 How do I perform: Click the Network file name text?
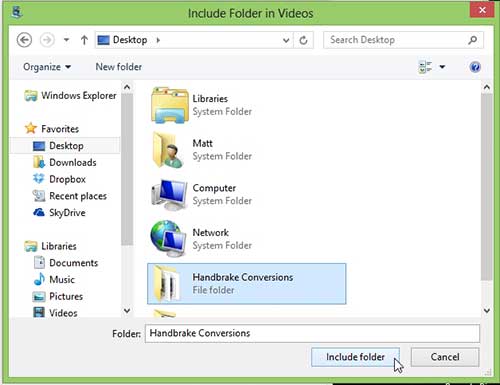coord(210,232)
